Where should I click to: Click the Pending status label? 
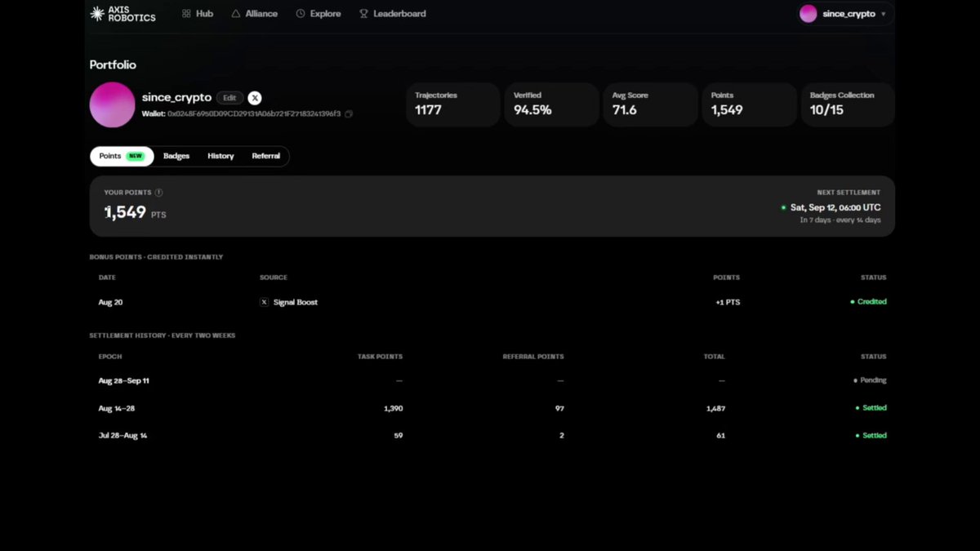(870, 380)
